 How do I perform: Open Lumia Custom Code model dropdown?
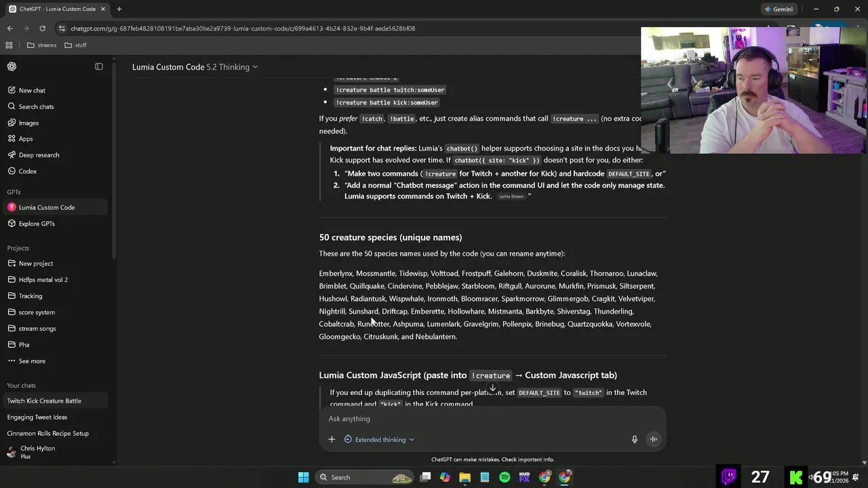195,67
